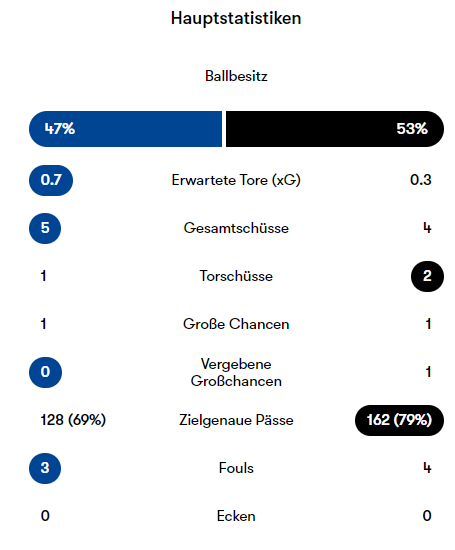Click the 128 (69%) passes value
The height and width of the screenshot is (550, 455).
pos(73,420)
